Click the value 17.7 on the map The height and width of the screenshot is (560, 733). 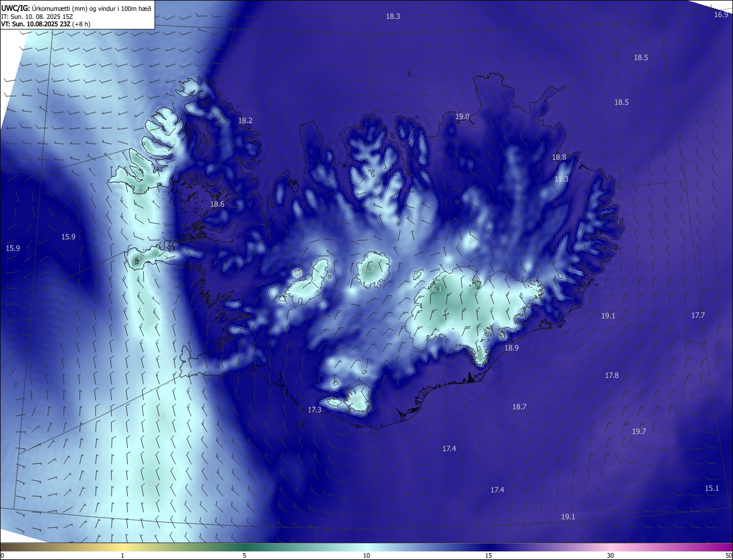tap(698, 316)
